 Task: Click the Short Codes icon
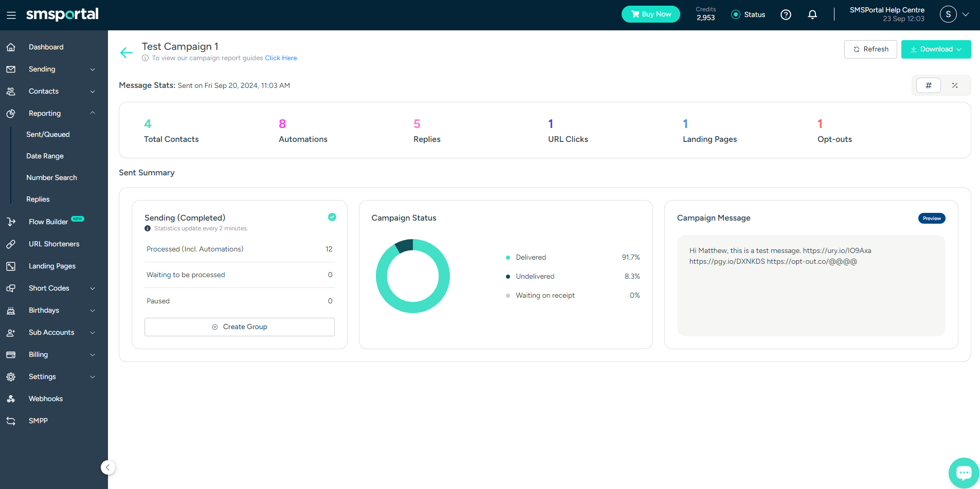[x=11, y=288]
